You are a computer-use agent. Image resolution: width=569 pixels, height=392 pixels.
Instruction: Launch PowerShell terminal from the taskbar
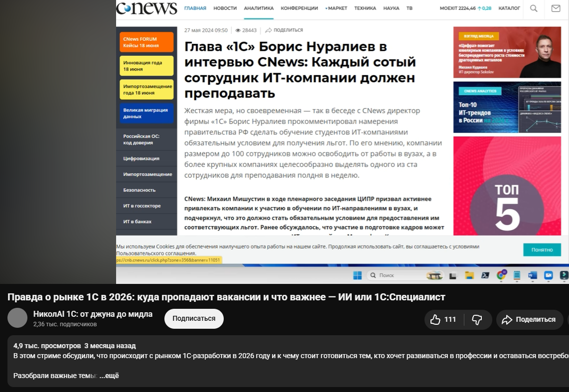(485, 275)
